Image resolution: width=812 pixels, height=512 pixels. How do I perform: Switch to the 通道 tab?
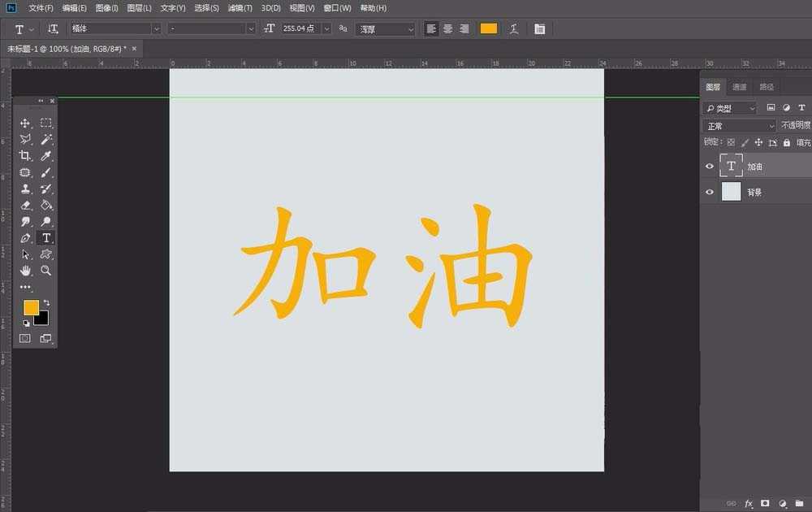point(739,87)
